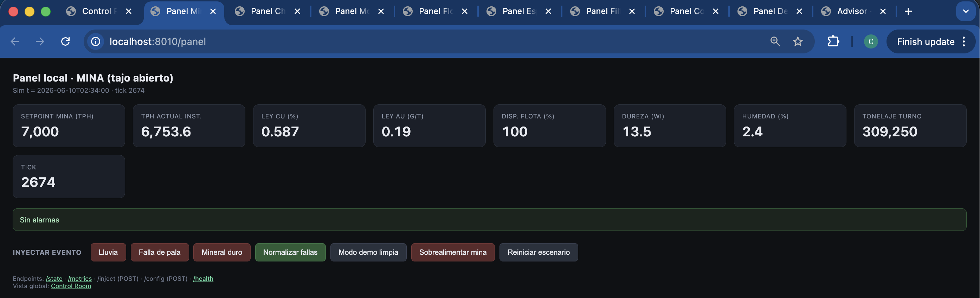This screenshot has width=980, height=298.
Task: Click the Humedad value 2.4
Action: (x=752, y=131)
